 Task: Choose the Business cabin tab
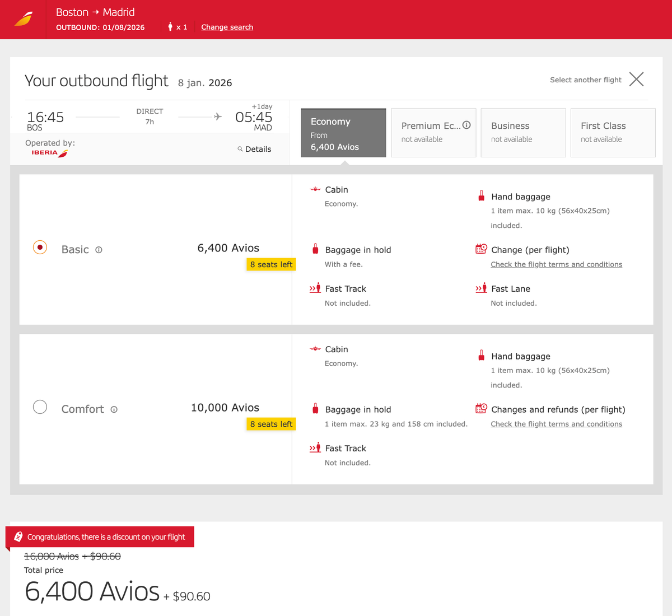523,133
